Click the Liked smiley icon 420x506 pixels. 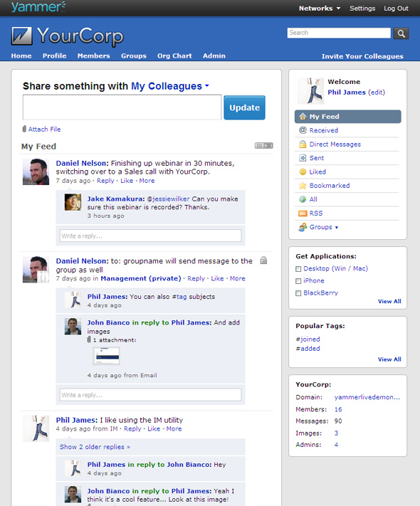303,172
